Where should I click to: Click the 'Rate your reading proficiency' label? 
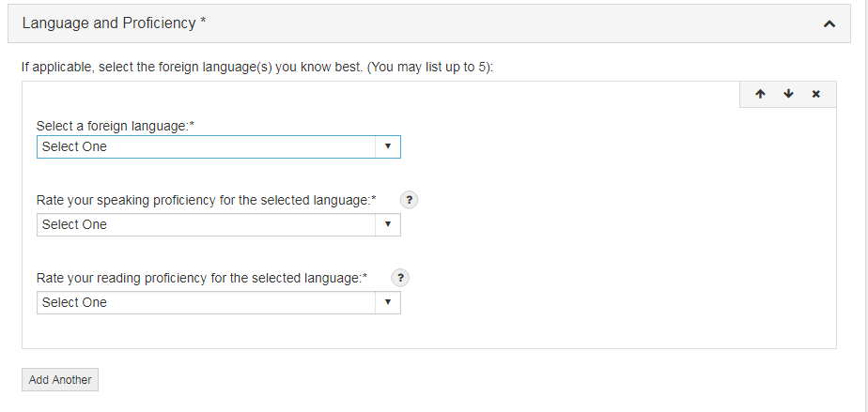click(201, 278)
